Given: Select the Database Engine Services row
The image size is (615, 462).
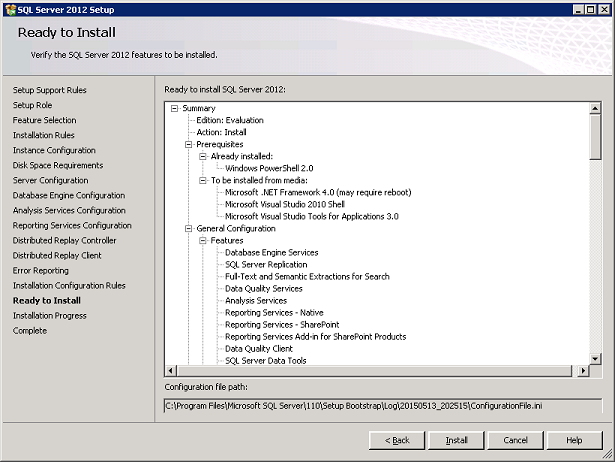Looking at the screenshot, I should [271, 253].
